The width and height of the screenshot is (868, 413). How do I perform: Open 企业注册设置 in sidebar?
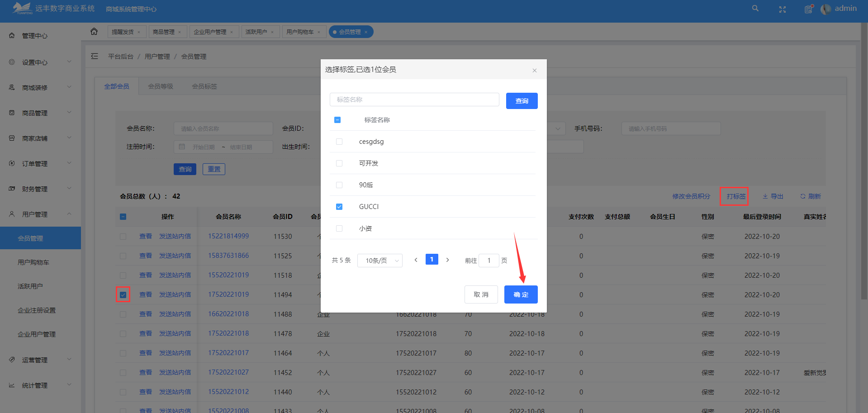coord(37,310)
